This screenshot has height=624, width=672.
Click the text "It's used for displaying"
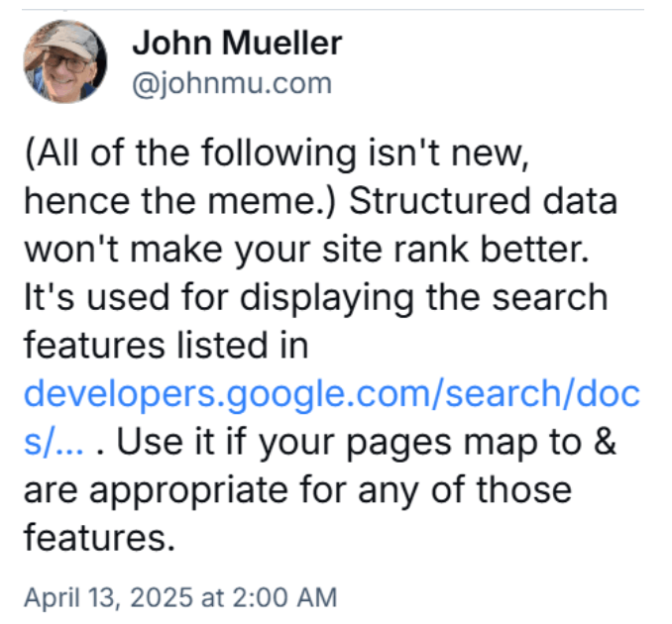tap(219, 298)
